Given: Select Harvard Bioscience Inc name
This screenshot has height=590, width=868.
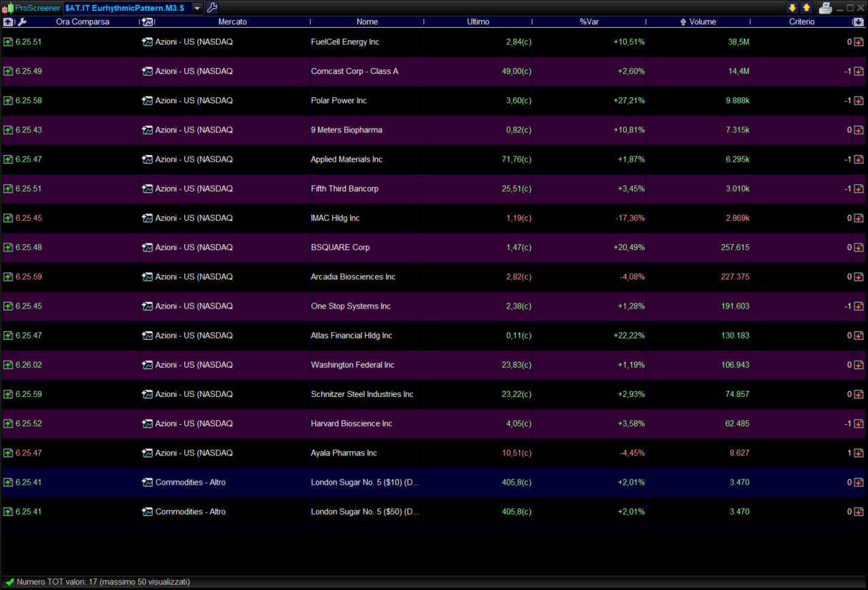Looking at the screenshot, I should [351, 423].
